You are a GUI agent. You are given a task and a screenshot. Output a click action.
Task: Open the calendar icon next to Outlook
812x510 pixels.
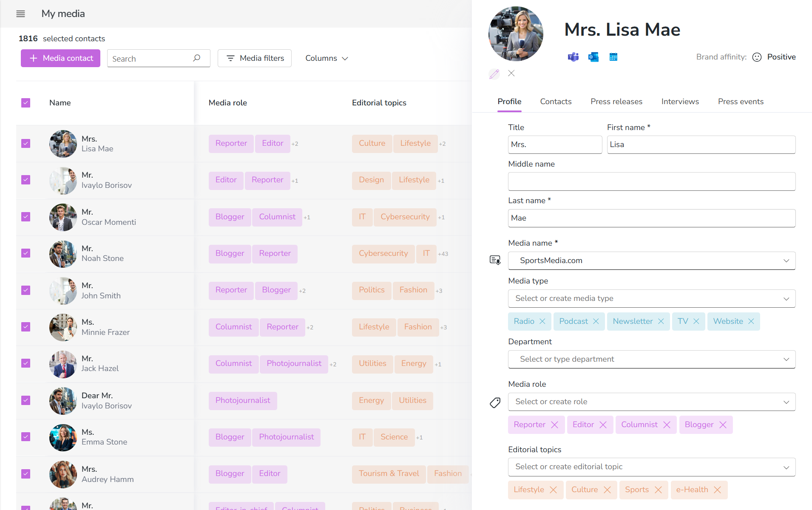click(613, 57)
